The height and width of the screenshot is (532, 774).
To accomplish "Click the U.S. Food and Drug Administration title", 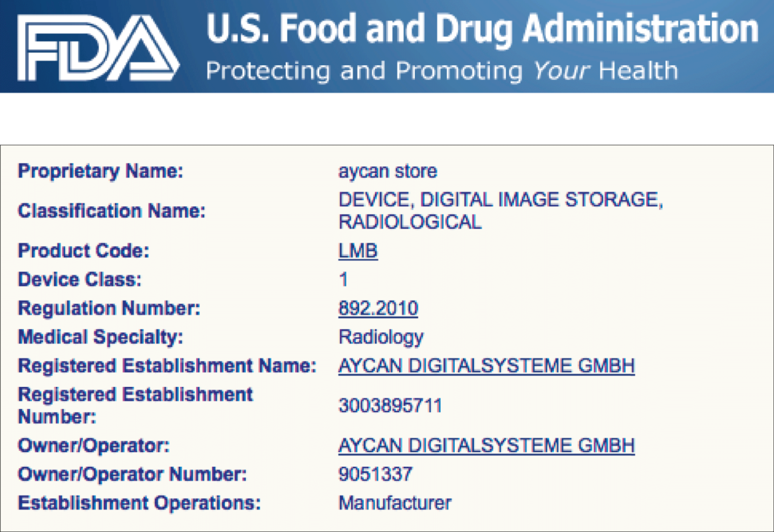I will (482, 30).
